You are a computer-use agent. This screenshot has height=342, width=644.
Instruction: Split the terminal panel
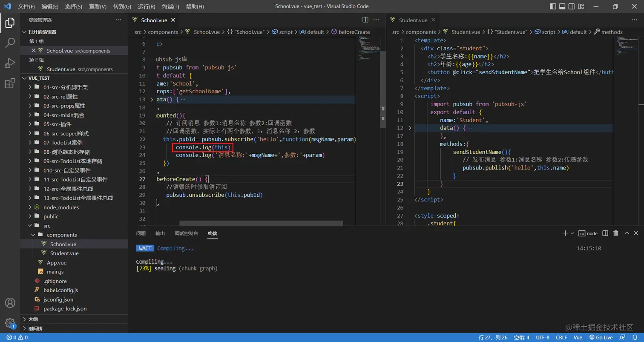[x=606, y=233]
